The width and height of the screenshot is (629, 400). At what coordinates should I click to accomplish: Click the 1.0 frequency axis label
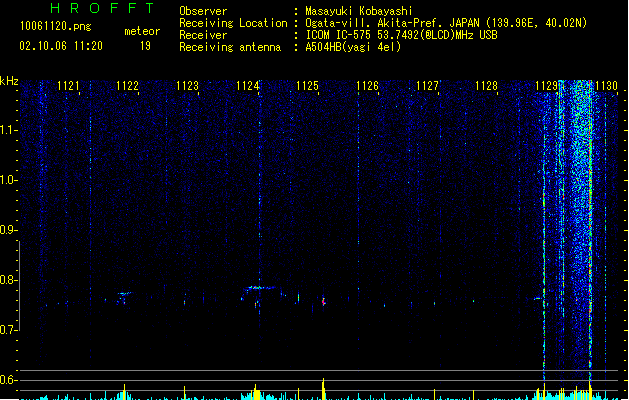pos(8,180)
